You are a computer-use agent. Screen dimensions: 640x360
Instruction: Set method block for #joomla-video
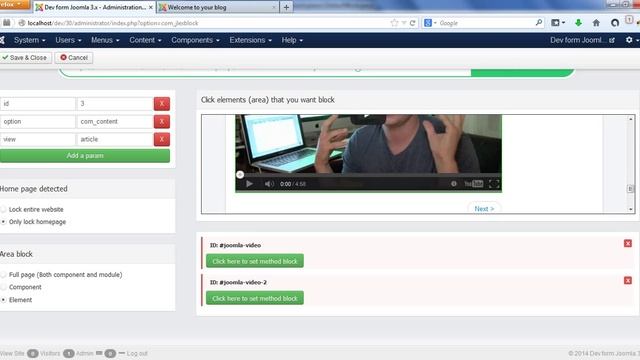click(255, 261)
